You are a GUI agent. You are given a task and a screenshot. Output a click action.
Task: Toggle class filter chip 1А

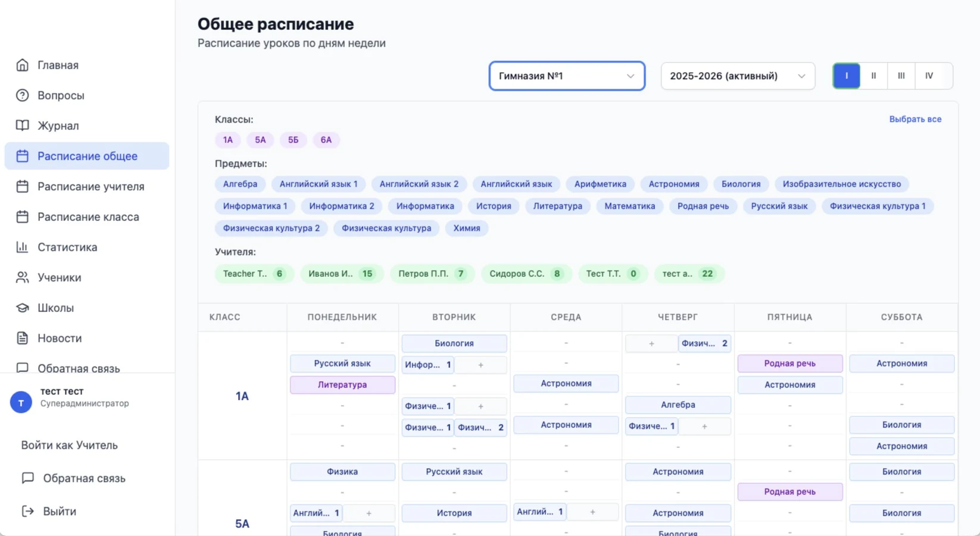(228, 140)
